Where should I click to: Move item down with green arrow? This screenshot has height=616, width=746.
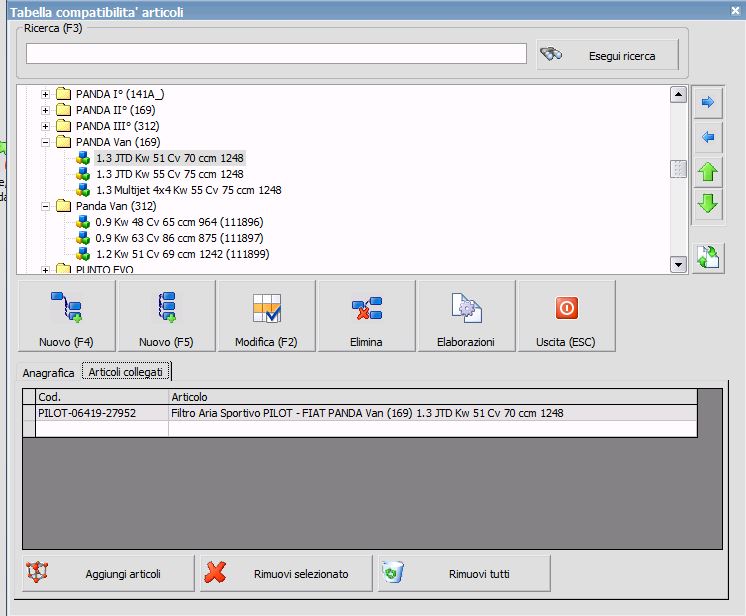click(x=708, y=203)
